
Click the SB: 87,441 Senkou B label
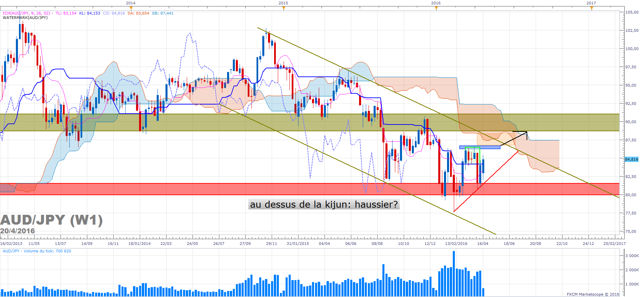[163, 13]
